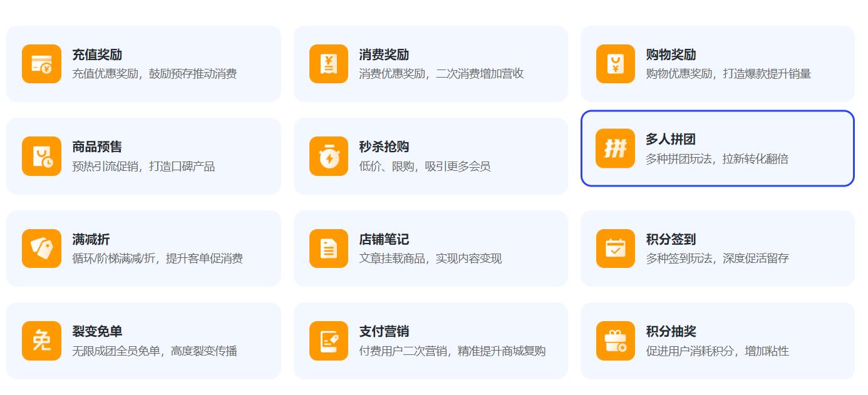Open the 充值奖励 title

97,54
